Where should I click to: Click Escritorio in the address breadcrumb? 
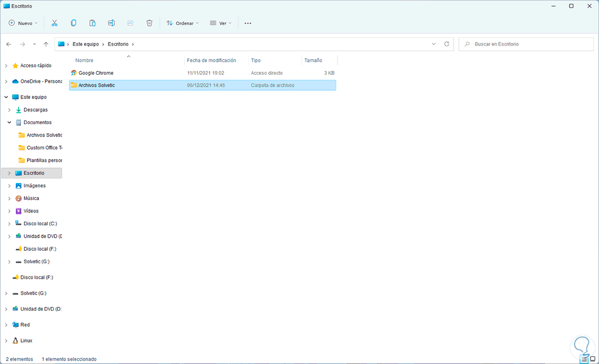pyautogui.click(x=118, y=44)
